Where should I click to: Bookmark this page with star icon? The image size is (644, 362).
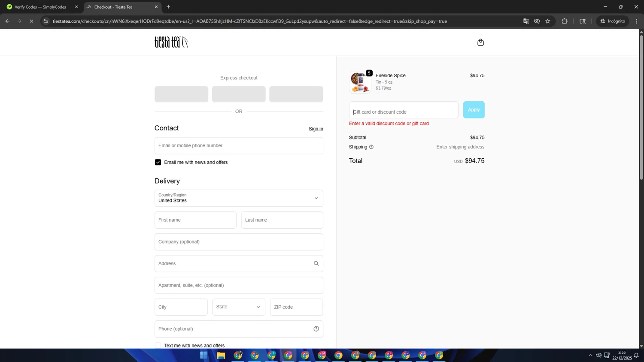click(x=548, y=21)
